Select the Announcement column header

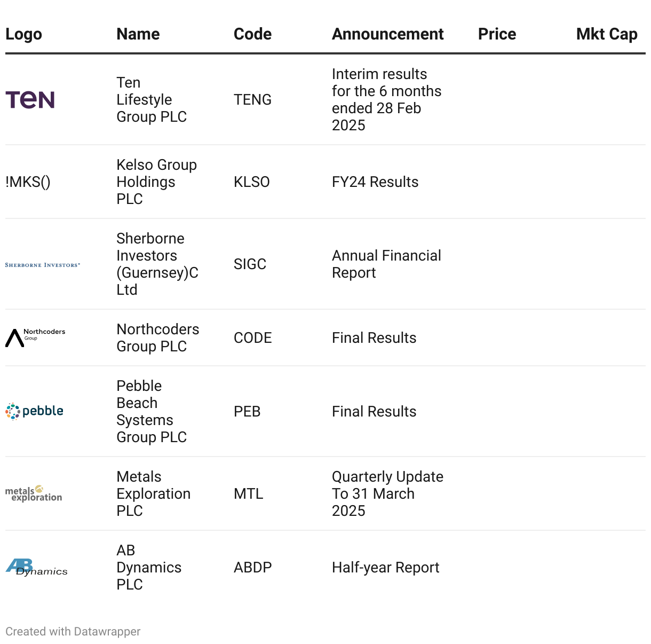387,34
